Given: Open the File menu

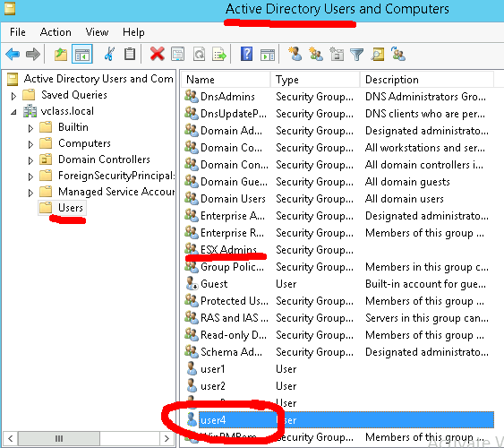Looking at the screenshot, I should [x=18, y=32].
